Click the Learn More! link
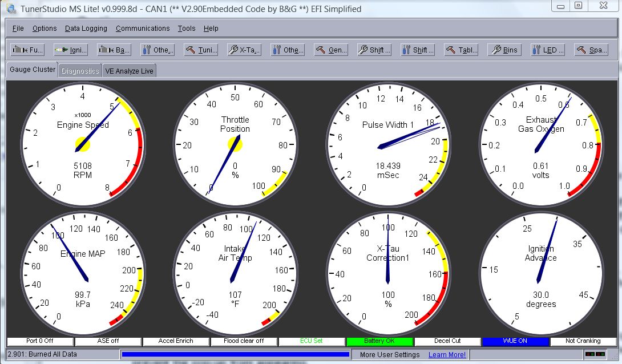This screenshot has height=364, width=622. click(x=447, y=354)
